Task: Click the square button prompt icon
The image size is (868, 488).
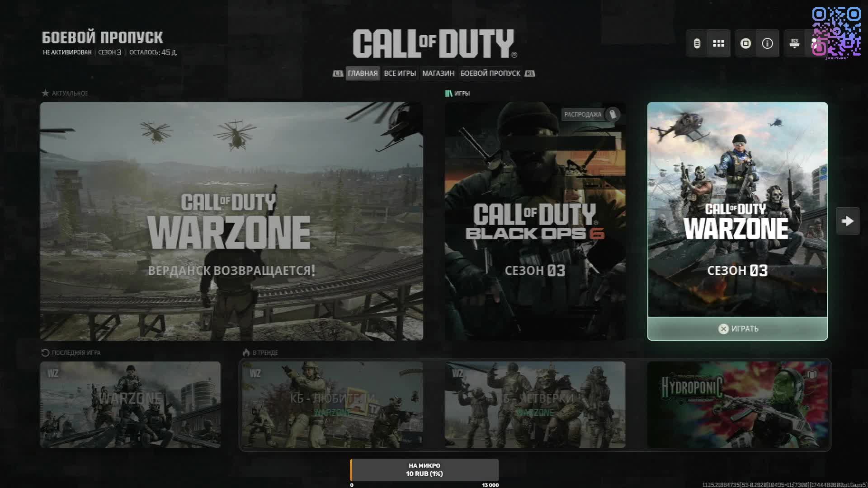Action: click(x=745, y=43)
